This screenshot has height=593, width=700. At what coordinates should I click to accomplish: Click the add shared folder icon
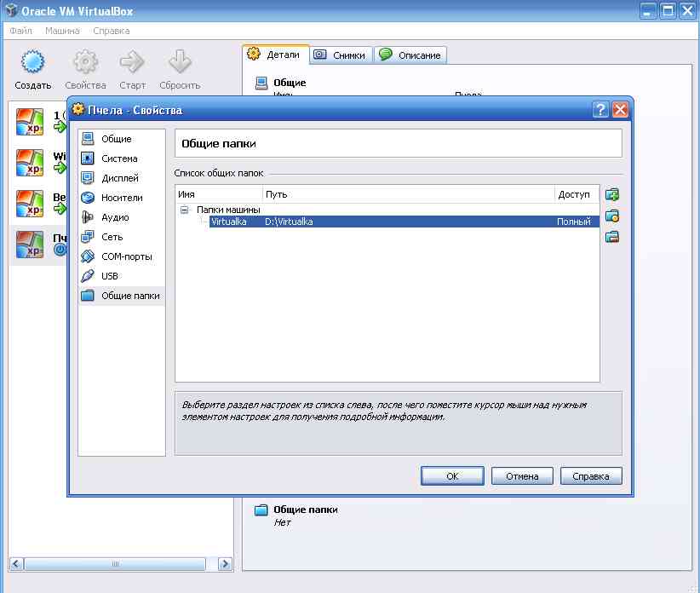point(612,195)
